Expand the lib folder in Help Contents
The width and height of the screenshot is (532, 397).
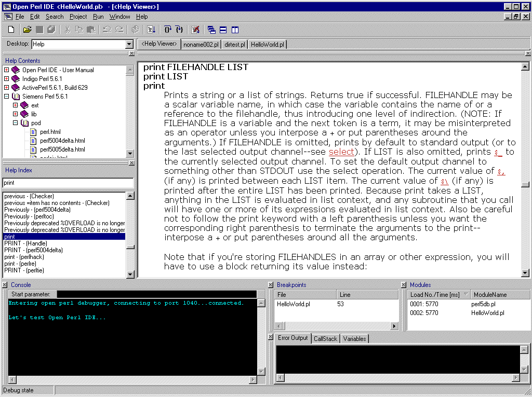pyautogui.click(x=16, y=114)
